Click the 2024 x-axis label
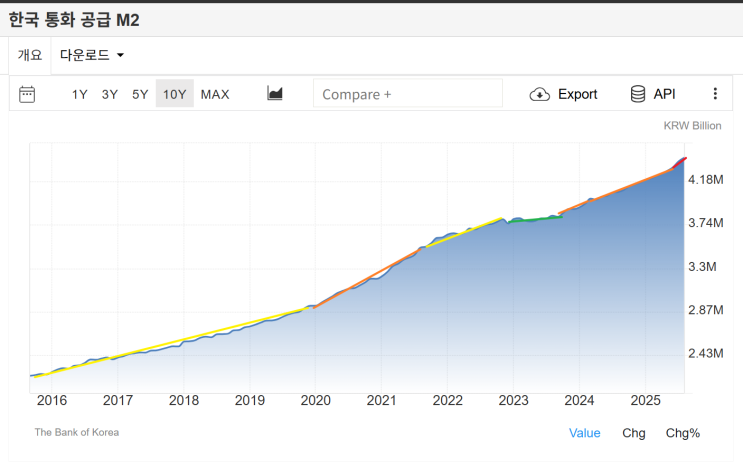The height and width of the screenshot is (469, 743). [x=579, y=401]
